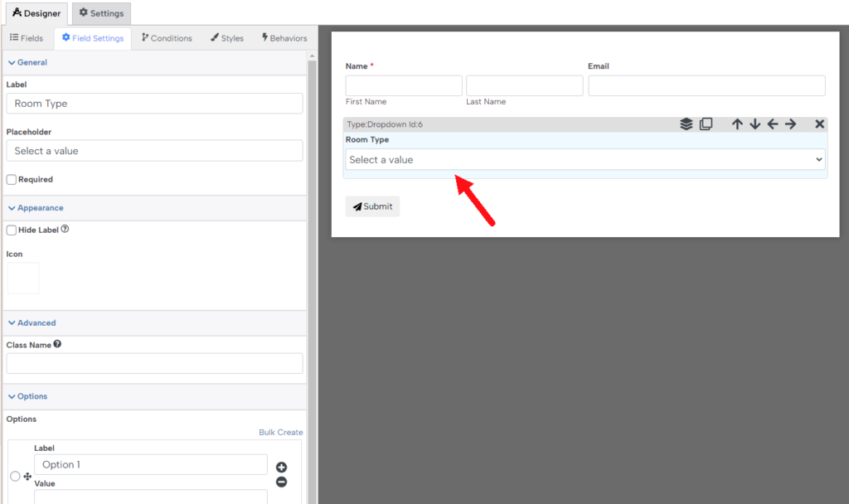Click the Last Name input in preview
Image resolution: width=849 pixels, height=504 pixels.
(x=525, y=85)
